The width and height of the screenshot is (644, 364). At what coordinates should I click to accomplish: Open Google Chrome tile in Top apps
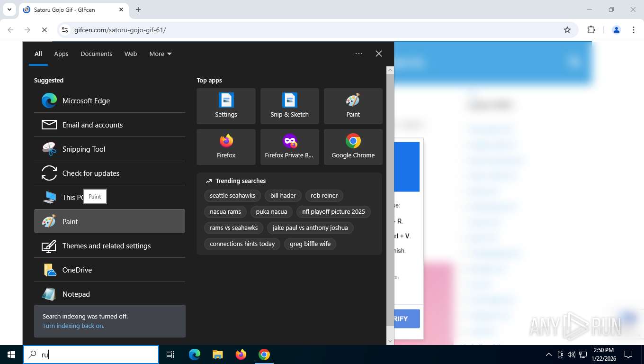coord(353,147)
